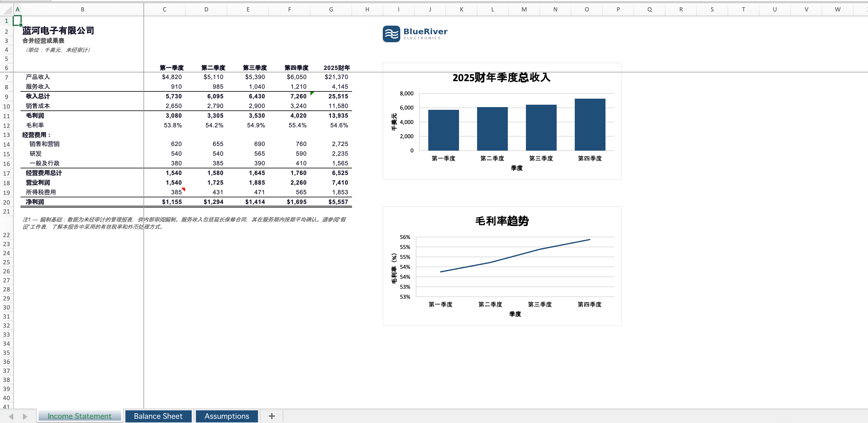The width and height of the screenshot is (868, 423).
Task: Select the 销售成本 row label
Action: point(38,106)
